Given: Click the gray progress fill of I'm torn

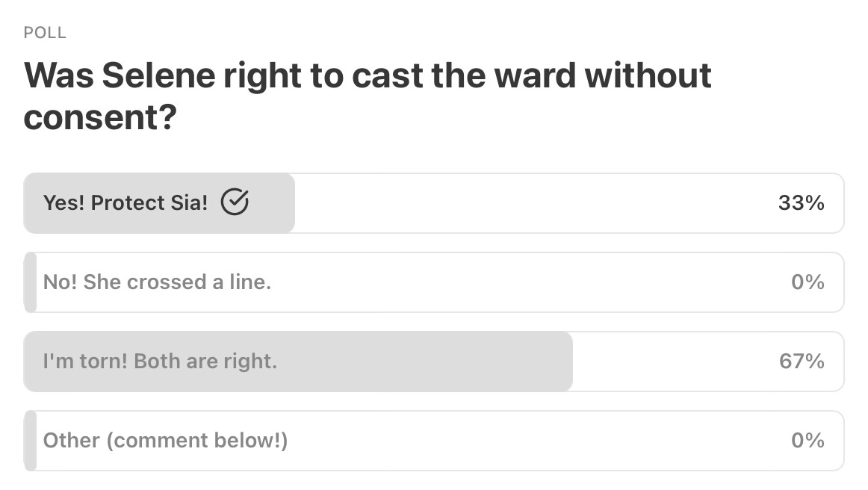Looking at the screenshot, I should tap(448, 362).
